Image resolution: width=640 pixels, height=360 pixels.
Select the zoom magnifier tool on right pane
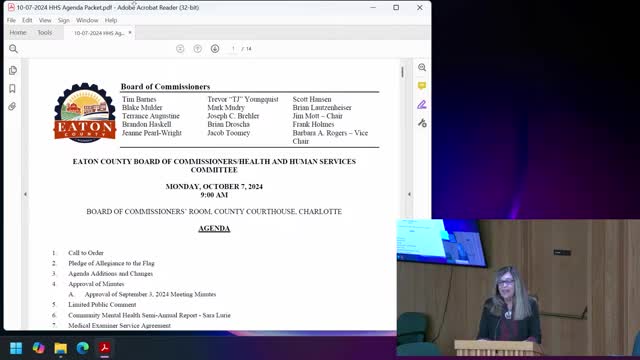(422, 68)
